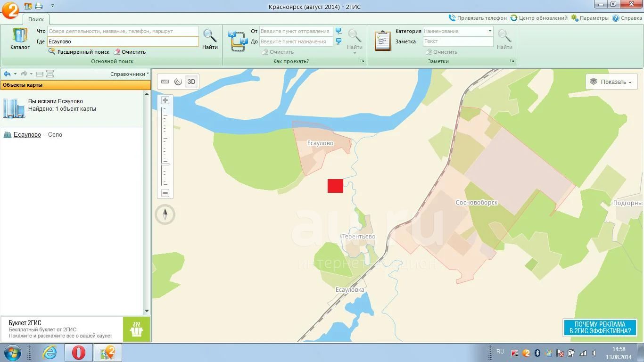This screenshot has width=644, height=362.
Task: Click the map zoom slider handle
Action: coord(165,164)
